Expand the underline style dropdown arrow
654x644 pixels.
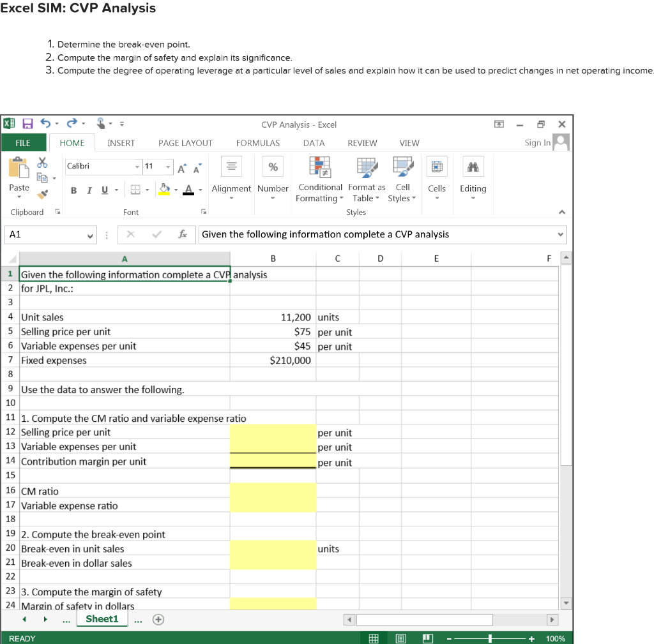tap(116, 190)
